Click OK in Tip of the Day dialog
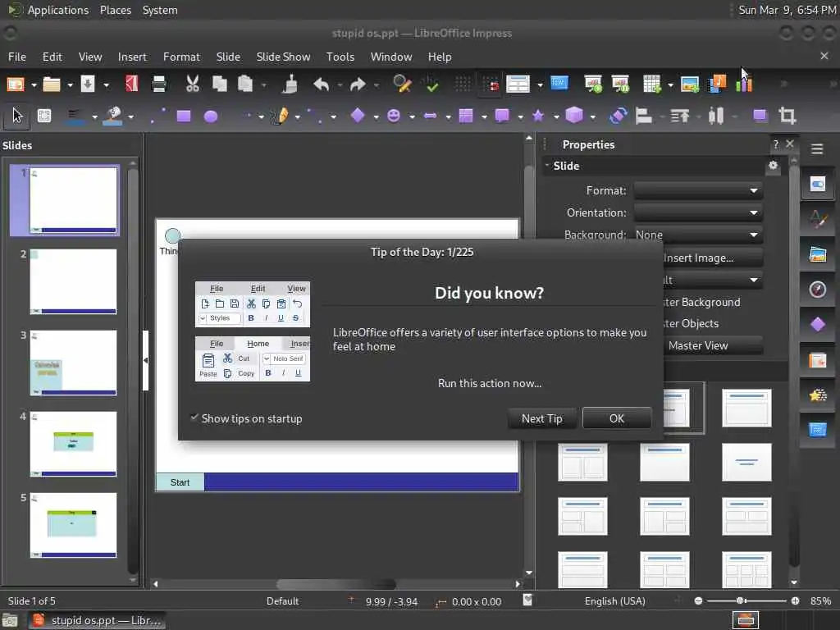Screen dimensions: 840x630 coord(617,418)
